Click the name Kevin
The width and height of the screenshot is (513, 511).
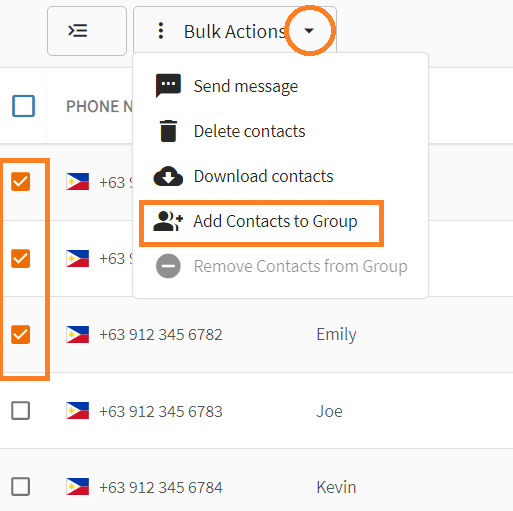tap(336, 487)
